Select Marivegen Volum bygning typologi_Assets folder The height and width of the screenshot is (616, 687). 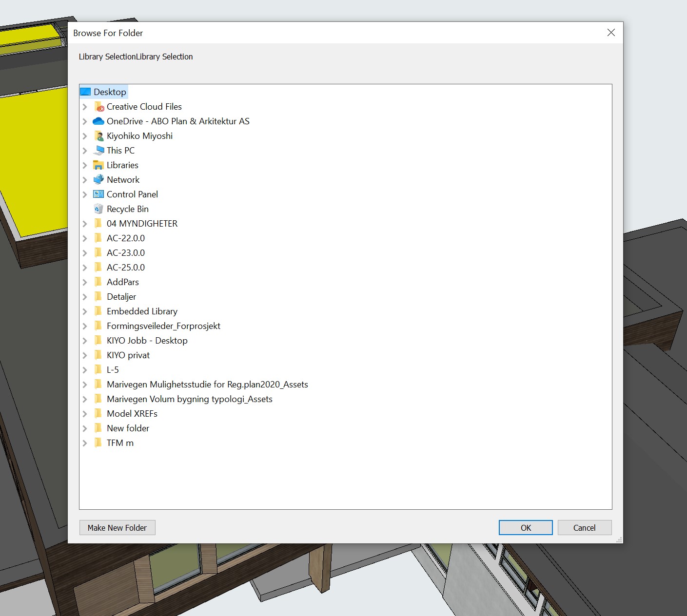[x=189, y=399]
